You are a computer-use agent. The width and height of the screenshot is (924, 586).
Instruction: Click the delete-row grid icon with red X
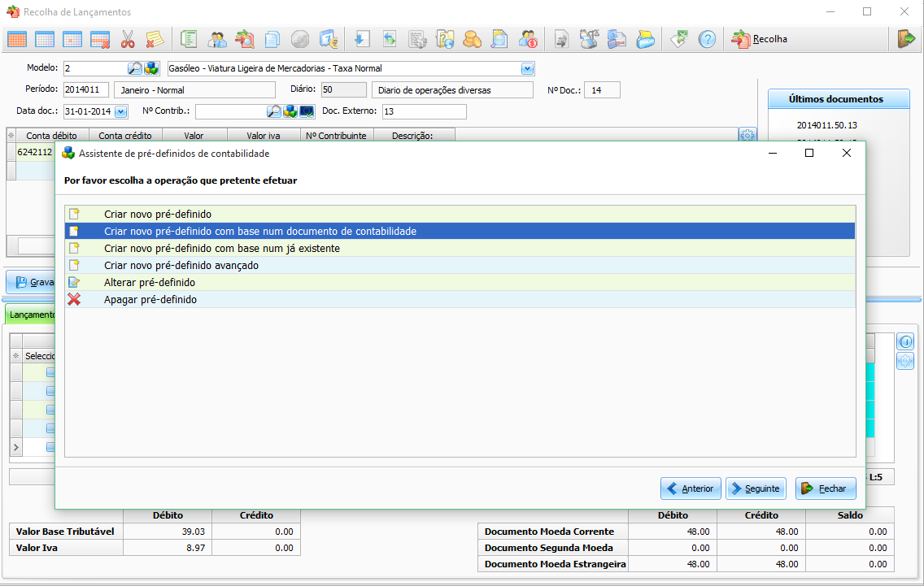(x=100, y=40)
